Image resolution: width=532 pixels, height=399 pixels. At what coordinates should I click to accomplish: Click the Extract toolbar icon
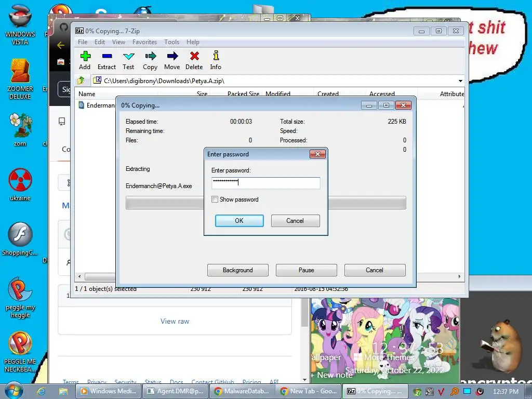point(107,60)
